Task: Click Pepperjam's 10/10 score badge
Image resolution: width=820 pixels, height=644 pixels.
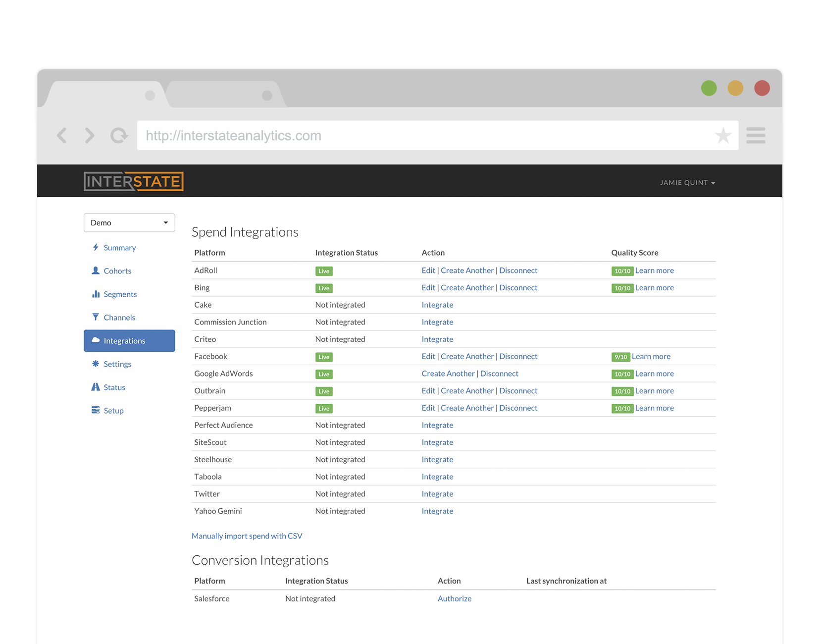Action: [x=622, y=408]
